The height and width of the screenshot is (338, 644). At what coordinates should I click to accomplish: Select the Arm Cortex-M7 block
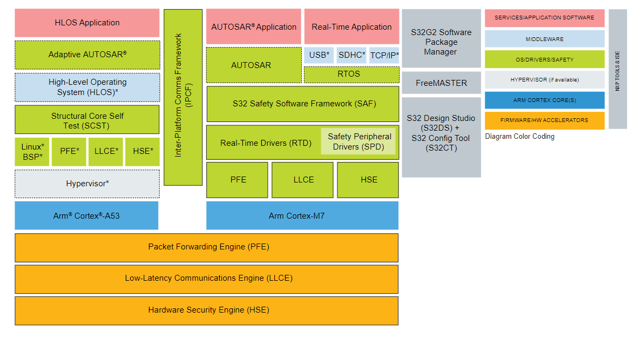point(302,215)
